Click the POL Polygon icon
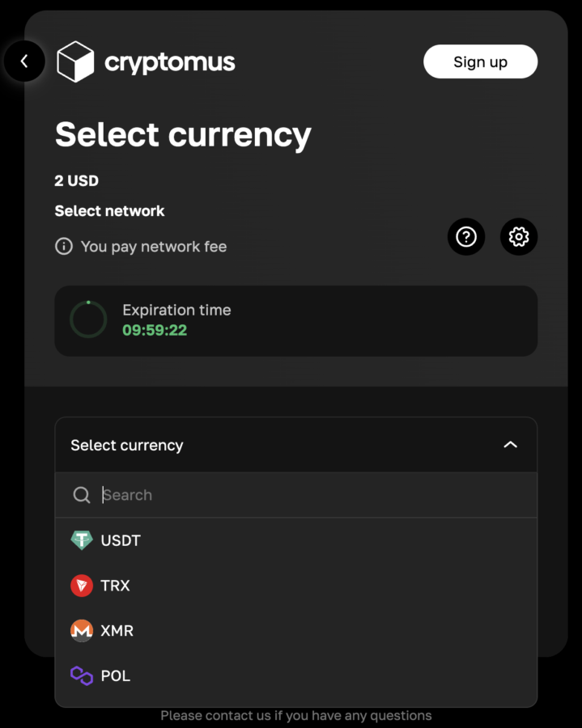This screenshot has height=728, width=582. pyautogui.click(x=82, y=676)
